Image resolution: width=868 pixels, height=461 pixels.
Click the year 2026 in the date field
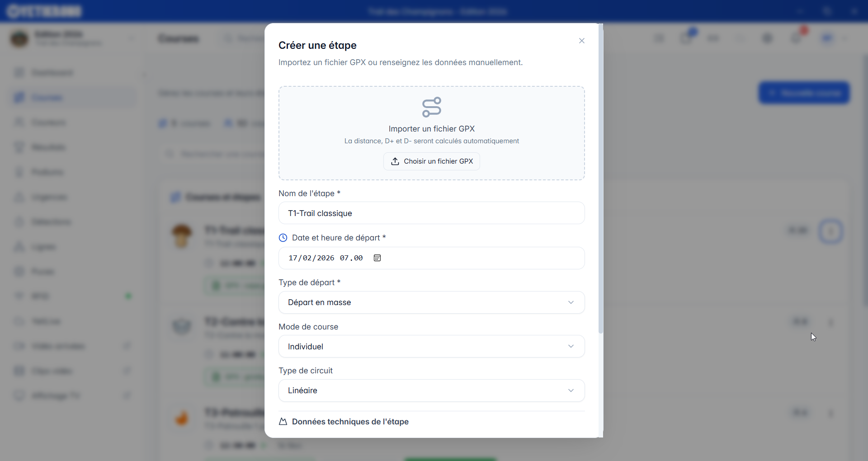pyautogui.click(x=325, y=258)
